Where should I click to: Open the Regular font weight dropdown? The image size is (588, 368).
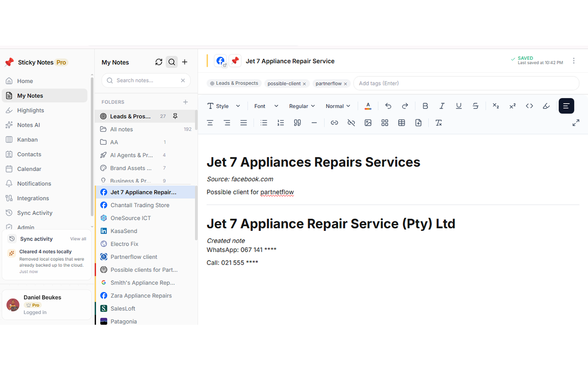pyautogui.click(x=302, y=106)
